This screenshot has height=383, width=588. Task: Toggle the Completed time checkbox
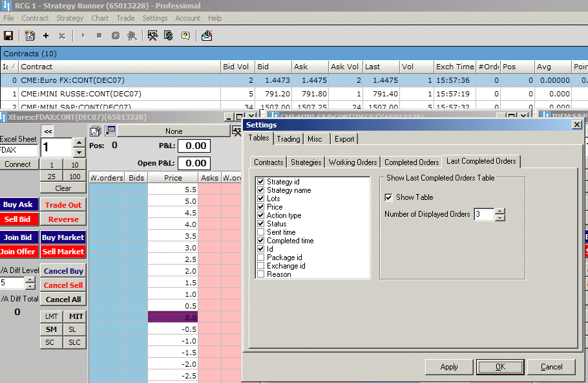click(260, 240)
